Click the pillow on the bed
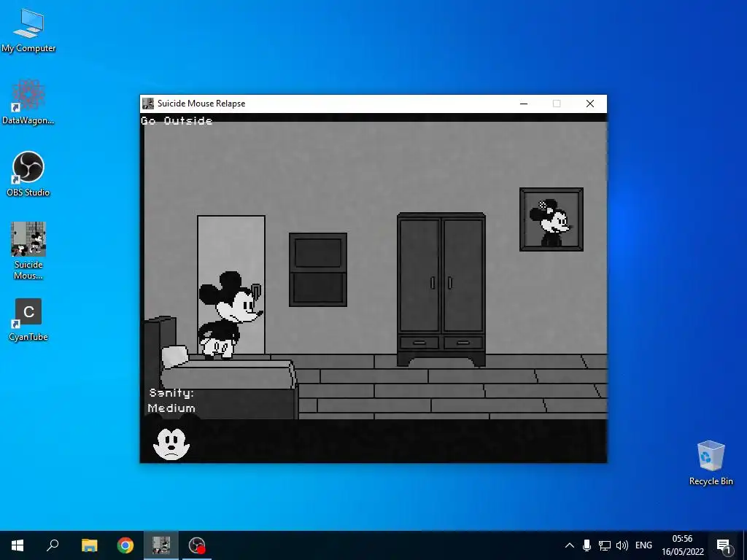The height and width of the screenshot is (560, 747). pyautogui.click(x=175, y=356)
